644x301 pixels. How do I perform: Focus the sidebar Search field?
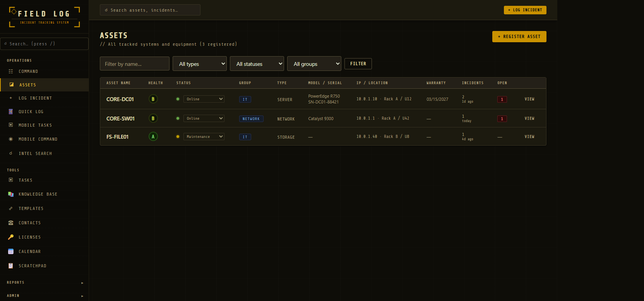(x=45, y=44)
